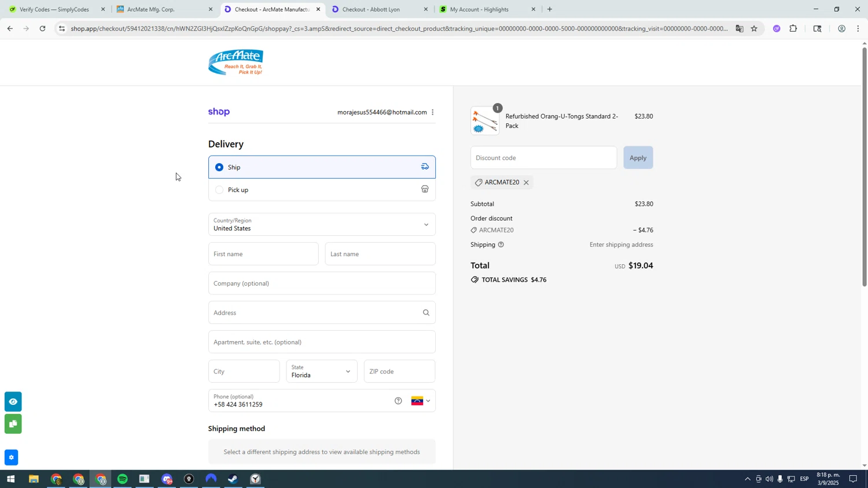Open the Chrome profile menu
The height and width of the screenshot is (488, 868).
(x=841, y=28)
